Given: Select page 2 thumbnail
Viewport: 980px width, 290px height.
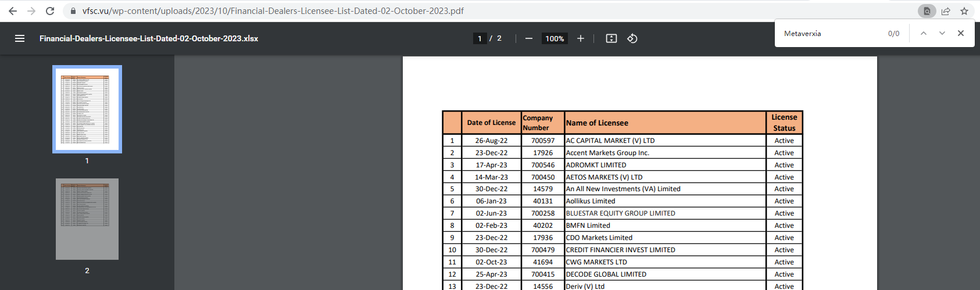Looking at the screenshot, I should [x=87, y=219].
